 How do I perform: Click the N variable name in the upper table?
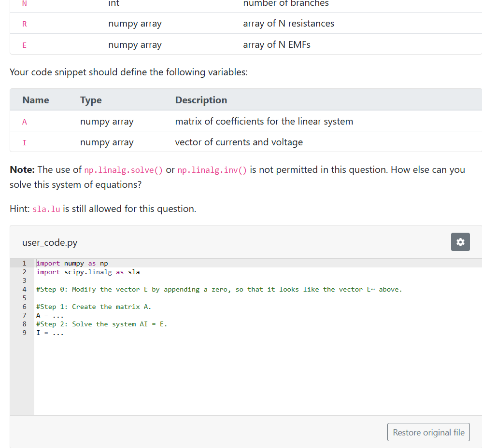[23, 4]
